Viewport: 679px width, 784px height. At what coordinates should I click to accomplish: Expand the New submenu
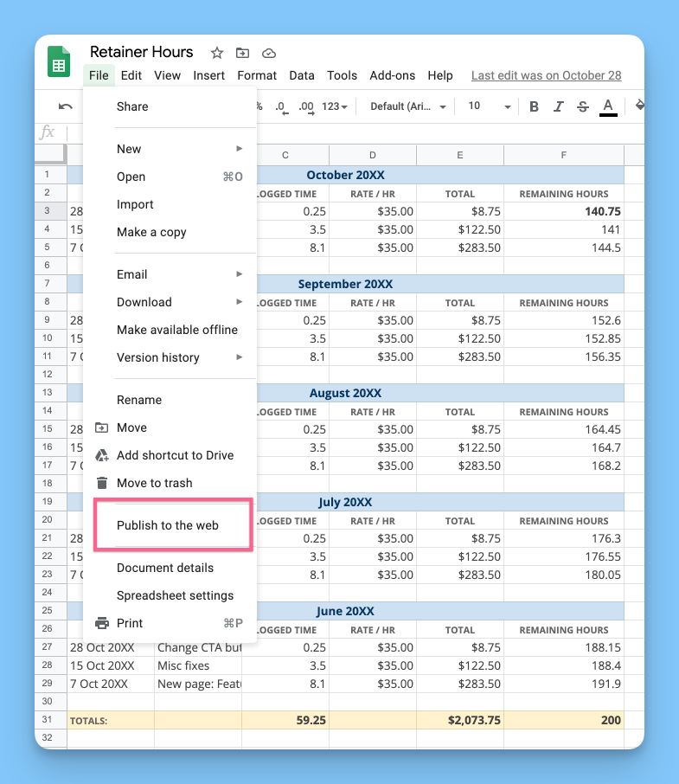(170, 149)
